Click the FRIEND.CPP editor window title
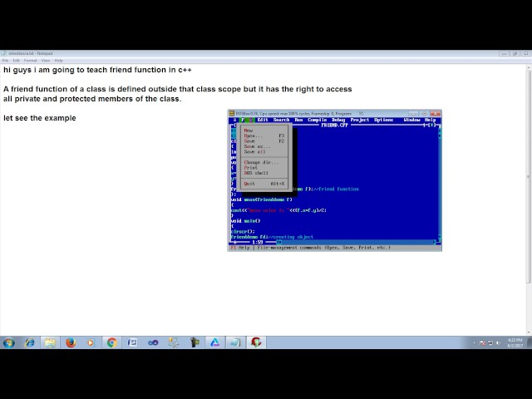532x399 pixels. 334,126
